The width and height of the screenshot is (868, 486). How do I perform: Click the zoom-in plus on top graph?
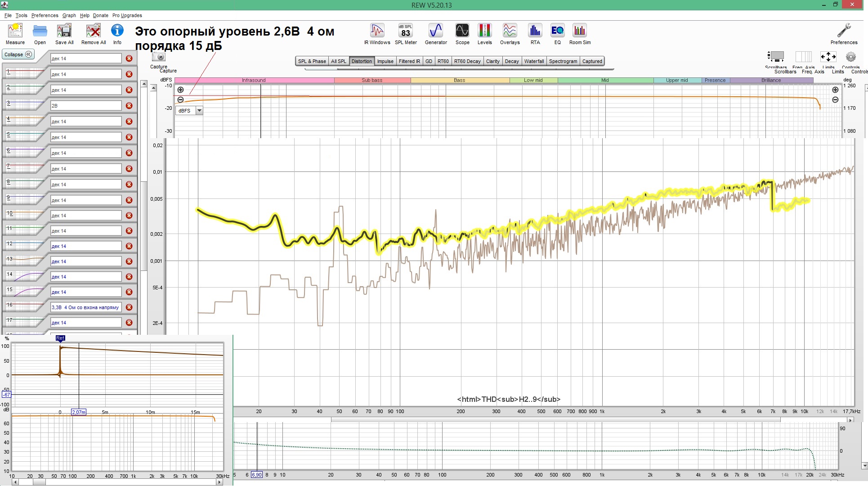[x=181, y=90]
